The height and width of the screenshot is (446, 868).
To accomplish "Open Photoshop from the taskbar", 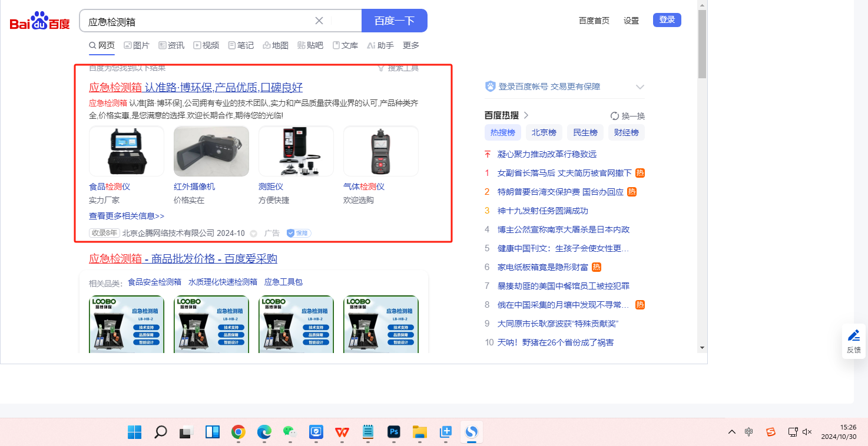I will pos(394,432).
